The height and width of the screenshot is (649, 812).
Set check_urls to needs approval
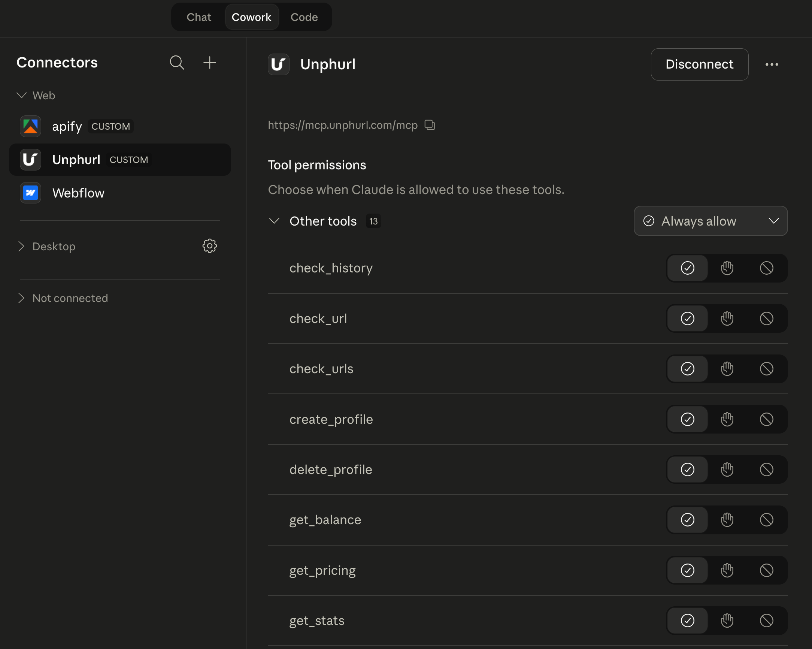727,369
